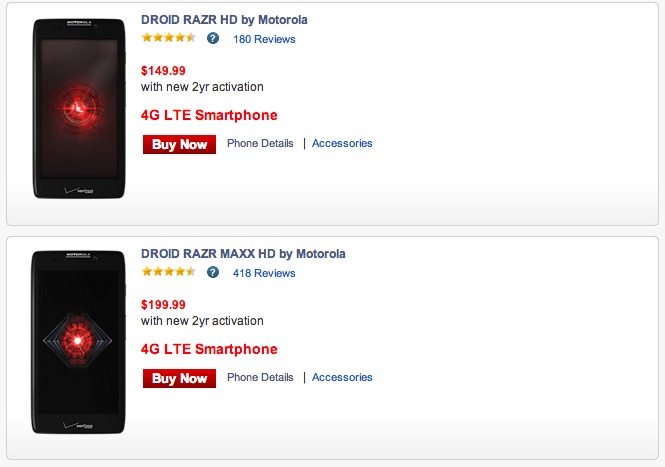
Task: Click help icon beside RAZR MAXX HD rating
Action: coord(213,272)
